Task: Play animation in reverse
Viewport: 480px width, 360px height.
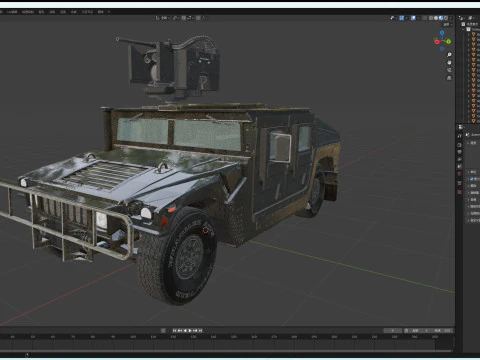Action: pyautogui.click(x=185, y=330)
